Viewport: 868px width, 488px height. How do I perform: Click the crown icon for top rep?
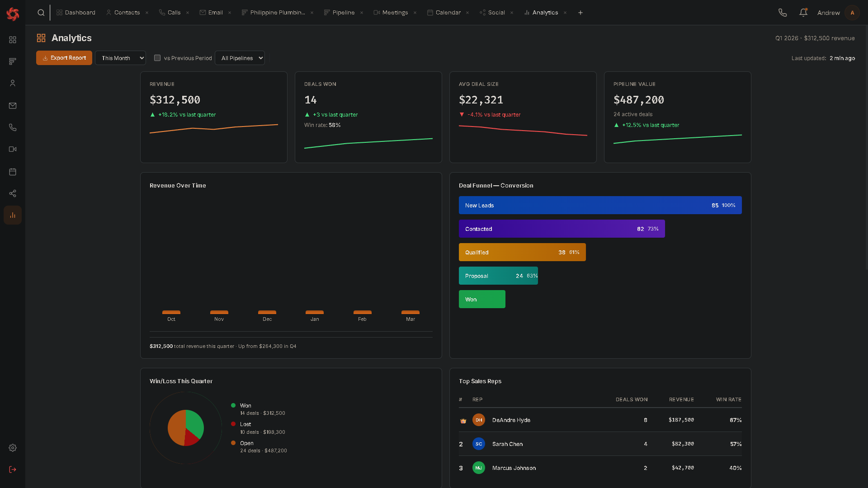[463, 421]
